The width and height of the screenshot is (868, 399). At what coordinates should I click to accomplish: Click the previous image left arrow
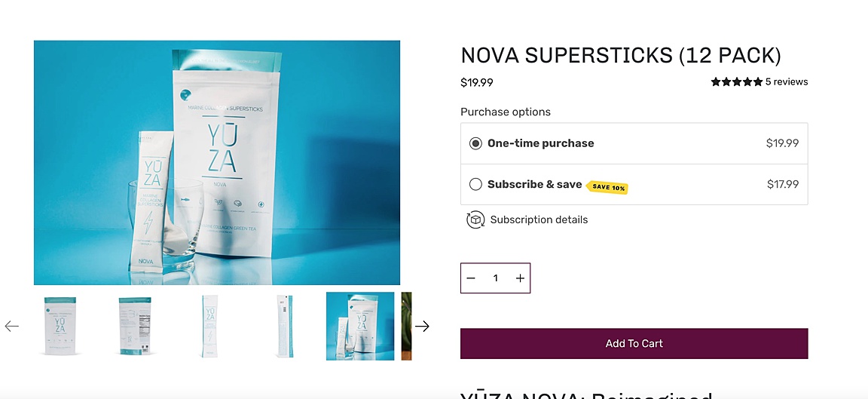[x=11, y=327]
